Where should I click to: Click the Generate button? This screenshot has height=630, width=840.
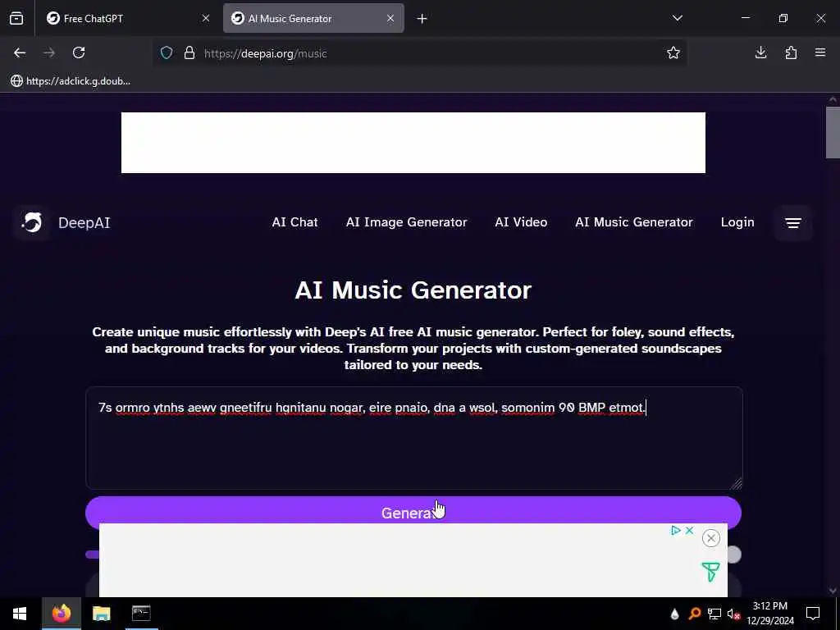click(413, 512)
